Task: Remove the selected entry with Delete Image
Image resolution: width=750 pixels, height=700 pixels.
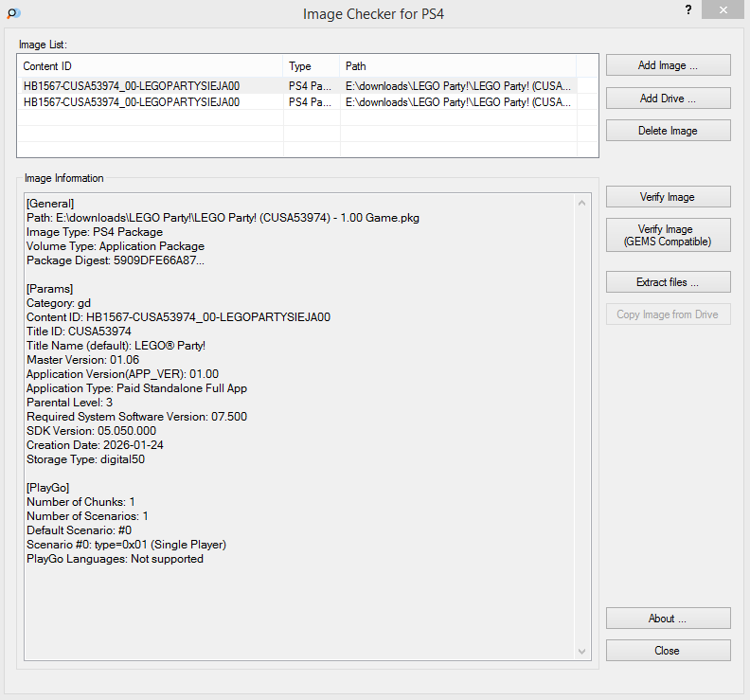Action: 668,131
